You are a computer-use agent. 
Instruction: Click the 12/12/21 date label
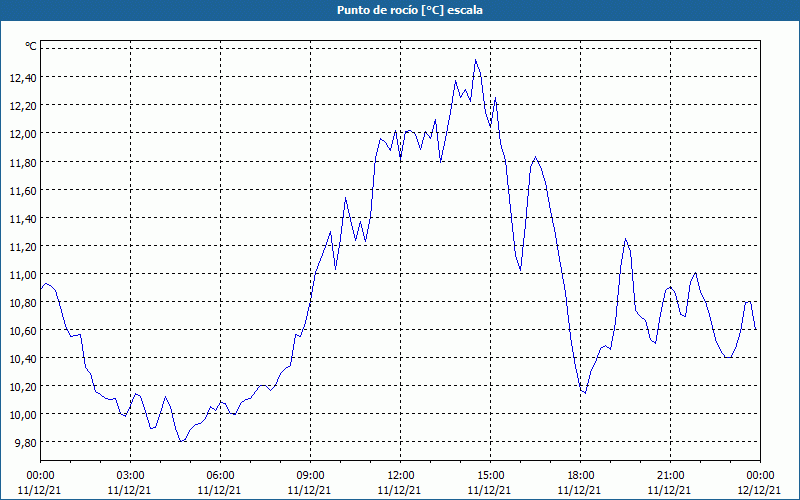click(x=760, y=490)
